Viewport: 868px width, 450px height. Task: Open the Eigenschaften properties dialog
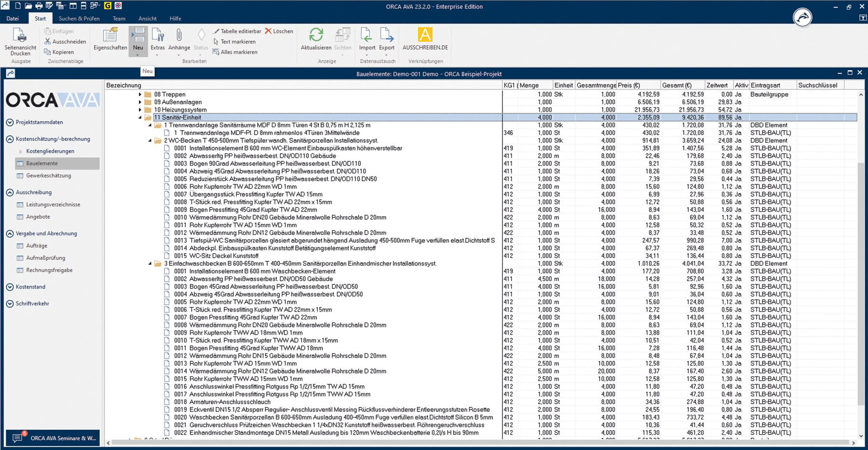tap(110, 40)
